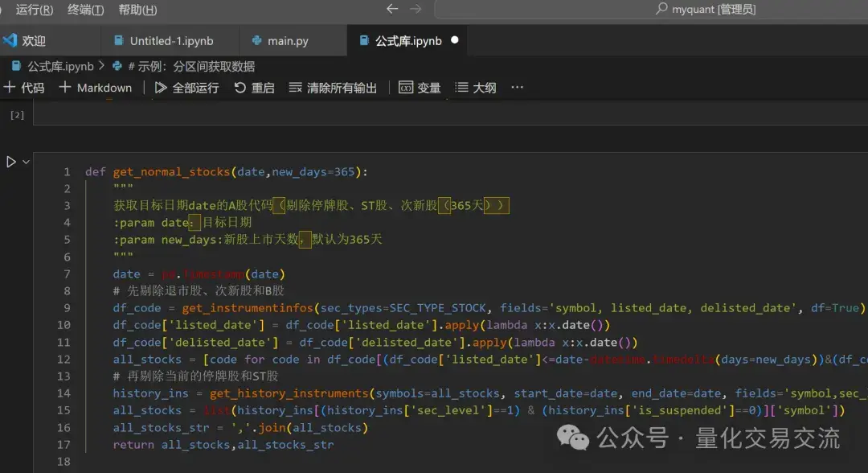Image resolution: width=868 pixels, height=473 pixels.
Task: Switch to the main.py tab
Action: coord(293,40)
